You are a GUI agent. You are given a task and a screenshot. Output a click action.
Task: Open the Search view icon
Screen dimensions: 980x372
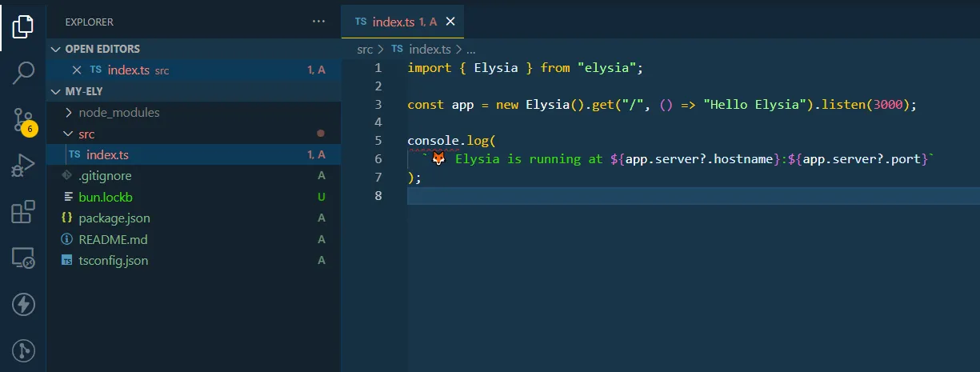point(23,73)
